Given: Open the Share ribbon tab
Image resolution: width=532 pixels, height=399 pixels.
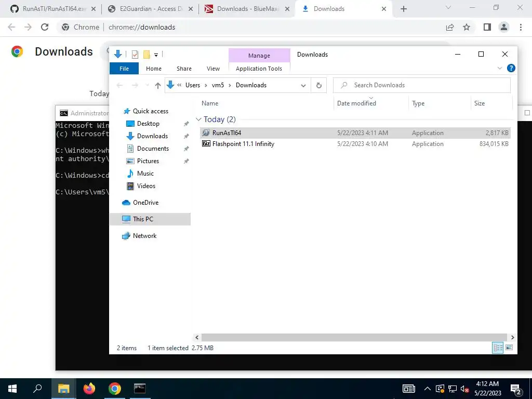Looking at the screenshot, I should [x=184, y=69].
